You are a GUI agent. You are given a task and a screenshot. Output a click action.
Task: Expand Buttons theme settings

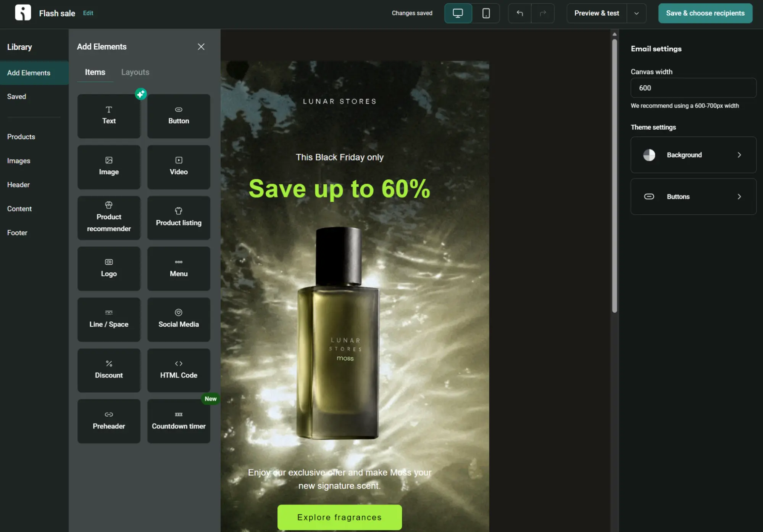coord(693,196)
